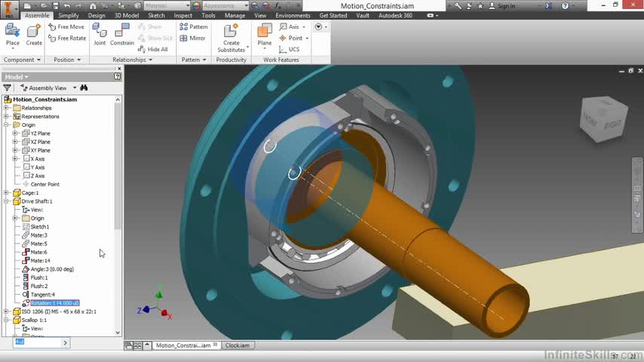644x362 pixels.
Task: Select the Tangent:4 constraint
Action: click(42, 295)
